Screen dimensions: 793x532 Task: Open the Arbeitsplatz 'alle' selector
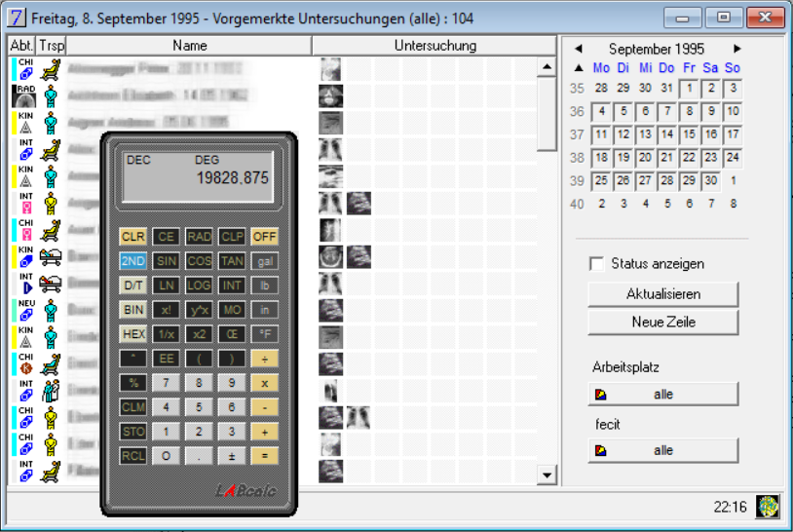[x=662, y=395]
